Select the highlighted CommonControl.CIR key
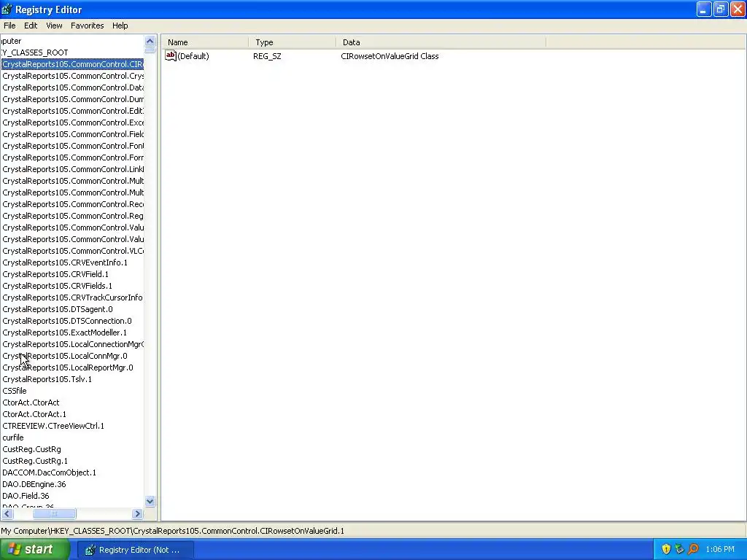 tap(72, 64)
